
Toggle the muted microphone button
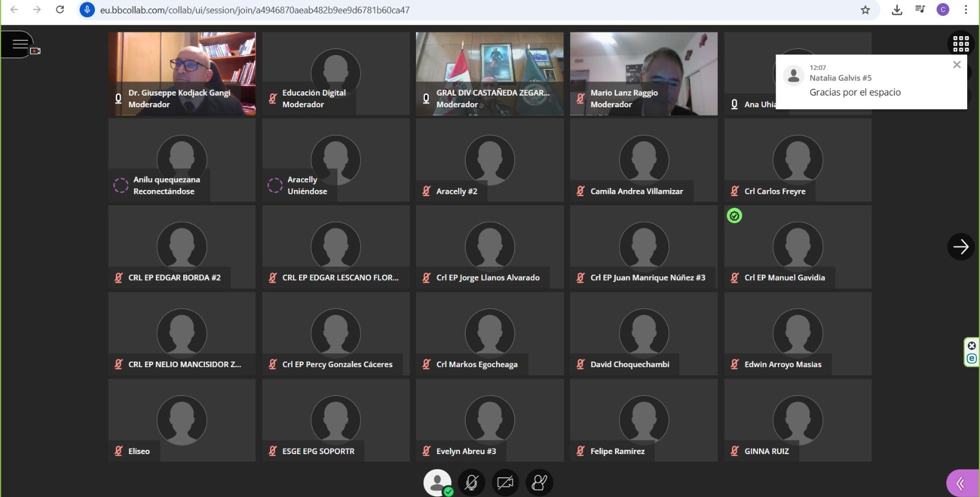[x=471, y=483]
